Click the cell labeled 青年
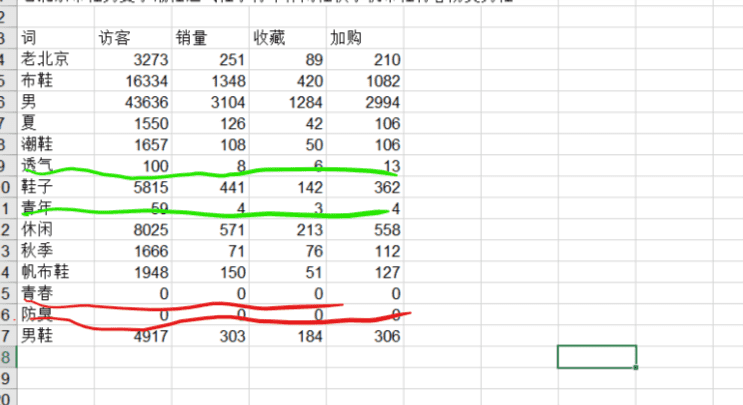The width and height of the screenshot is (743, 405). 56,208
